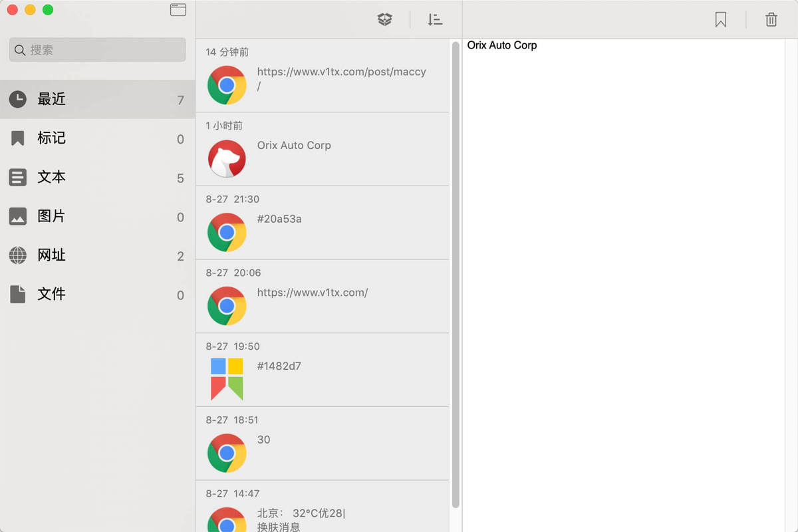Click Chrome icon of 14 分钟前 clip
This screenshot has width=798, height=532.
point(227,85)
